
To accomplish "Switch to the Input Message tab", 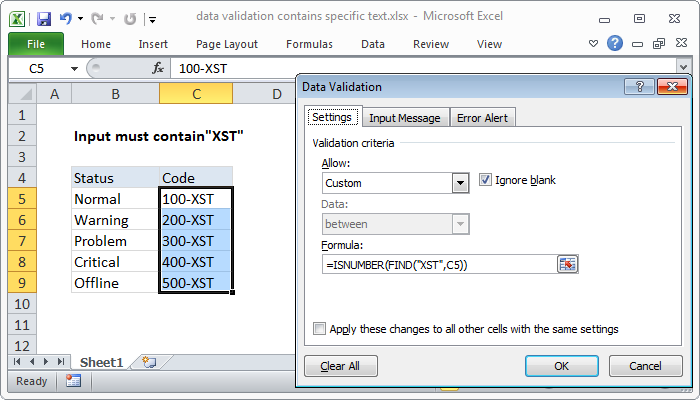I will click(x=404, y=118).
